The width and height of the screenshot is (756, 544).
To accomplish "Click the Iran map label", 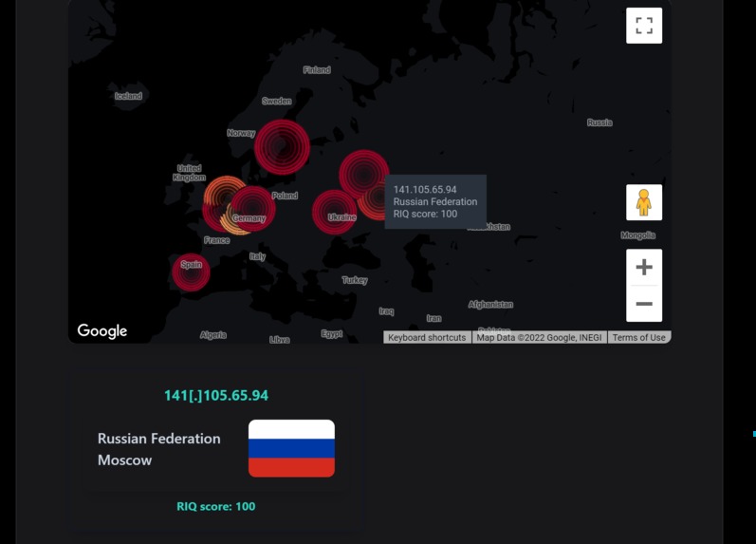I will pyautogui.click(x=433, y=318).
